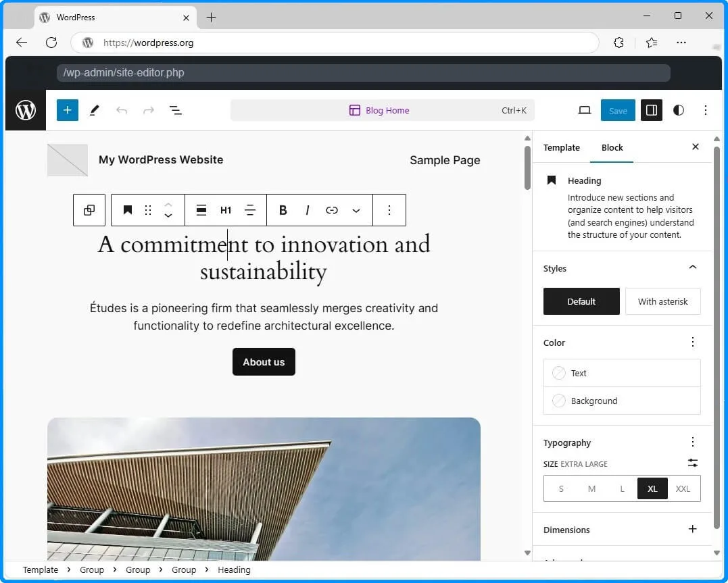Image resolution: width=728 pixels, height=583 pixels.
Task: Open the View device preview icon
Action: pyautogui.click(x=585, y=110)
